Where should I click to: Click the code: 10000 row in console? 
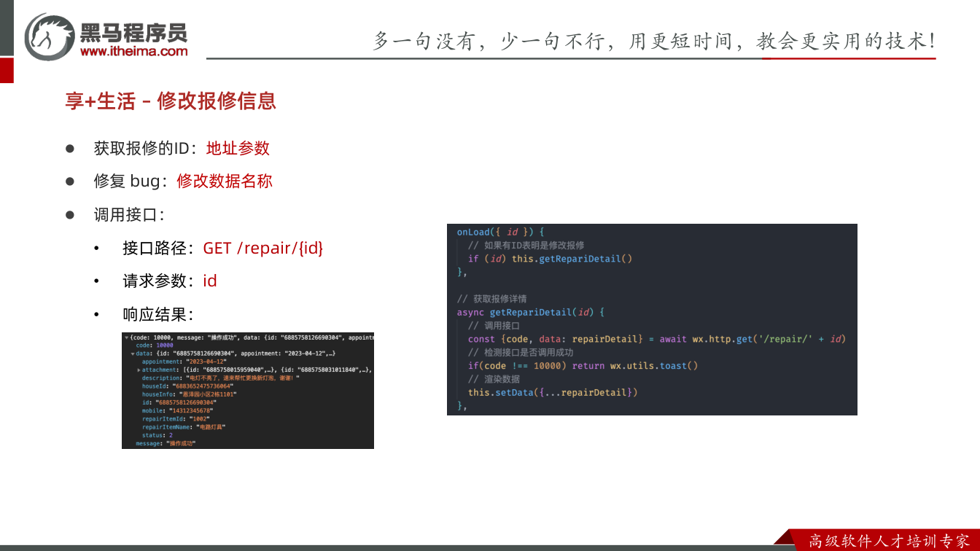pyautogui.click(x=155, y=345)
